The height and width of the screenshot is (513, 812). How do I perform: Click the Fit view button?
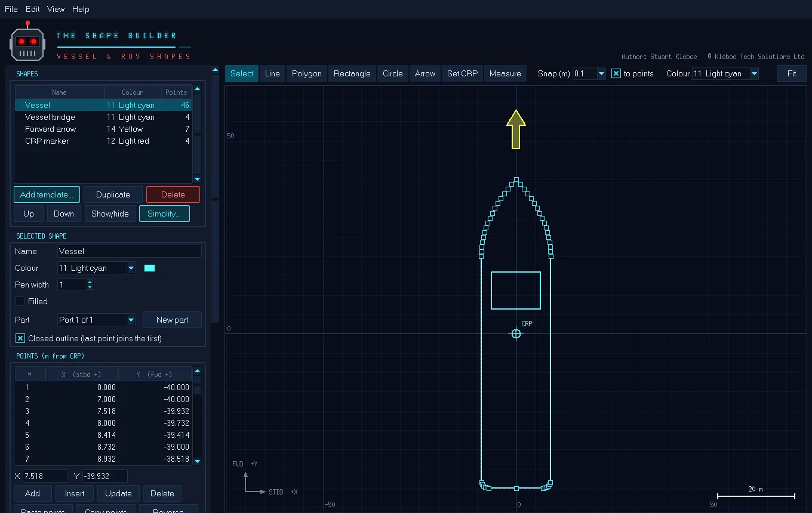point(792,74)
